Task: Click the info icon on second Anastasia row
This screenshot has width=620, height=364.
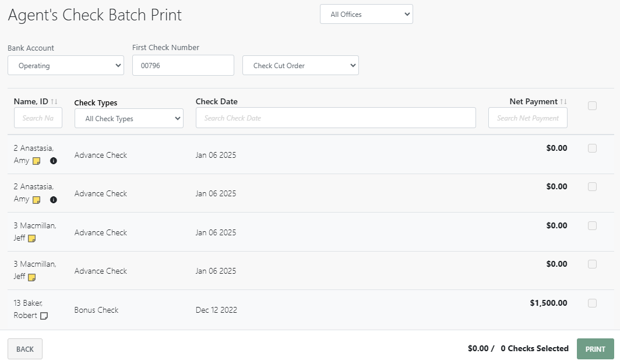Action: tap(54, 200)
